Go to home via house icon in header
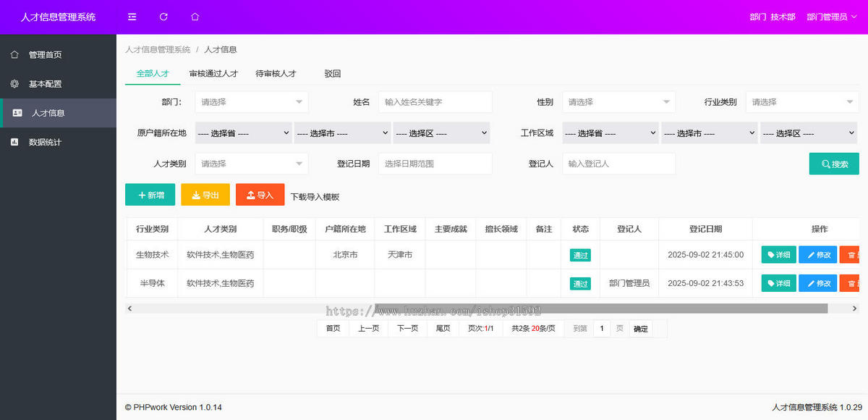Screen dimensions: 868x420 click(x=195, y=17)
